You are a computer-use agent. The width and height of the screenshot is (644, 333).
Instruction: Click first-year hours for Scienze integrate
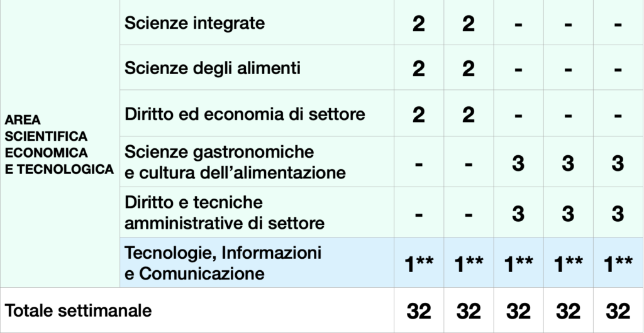418,25
